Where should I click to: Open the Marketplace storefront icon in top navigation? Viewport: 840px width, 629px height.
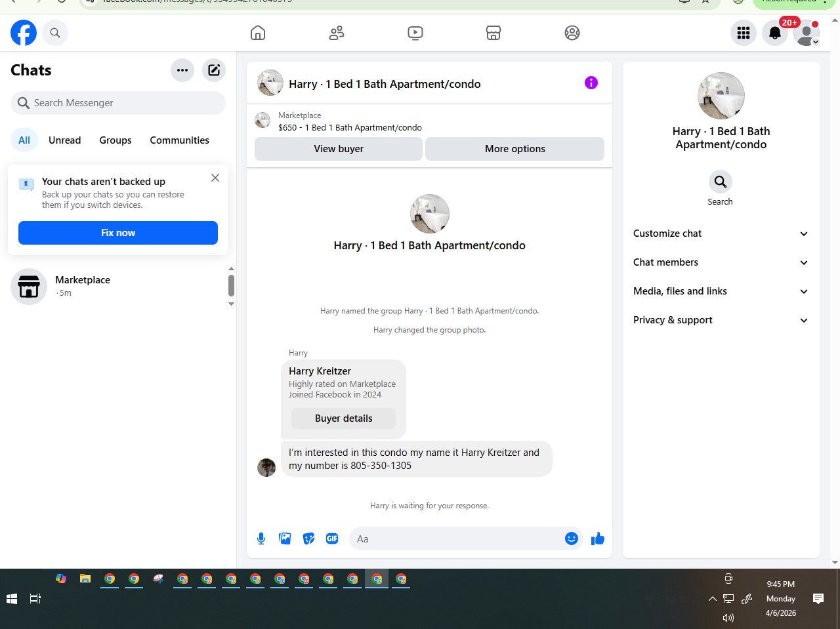tap(493, 33)
